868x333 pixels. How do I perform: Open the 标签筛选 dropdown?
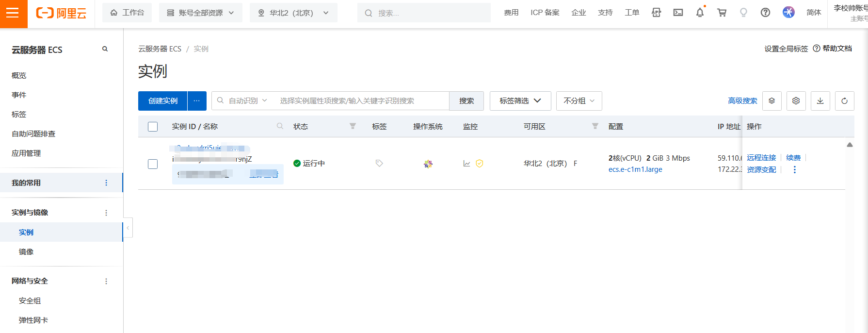520,101
